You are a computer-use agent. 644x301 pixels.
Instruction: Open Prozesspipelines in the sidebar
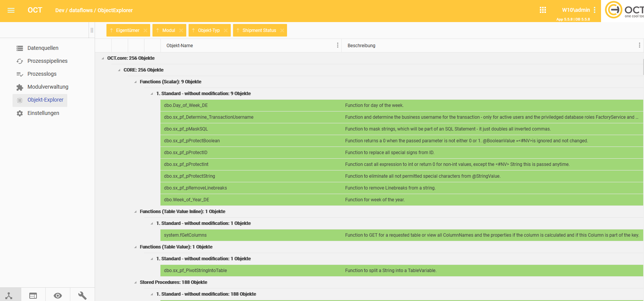(47, 61)
